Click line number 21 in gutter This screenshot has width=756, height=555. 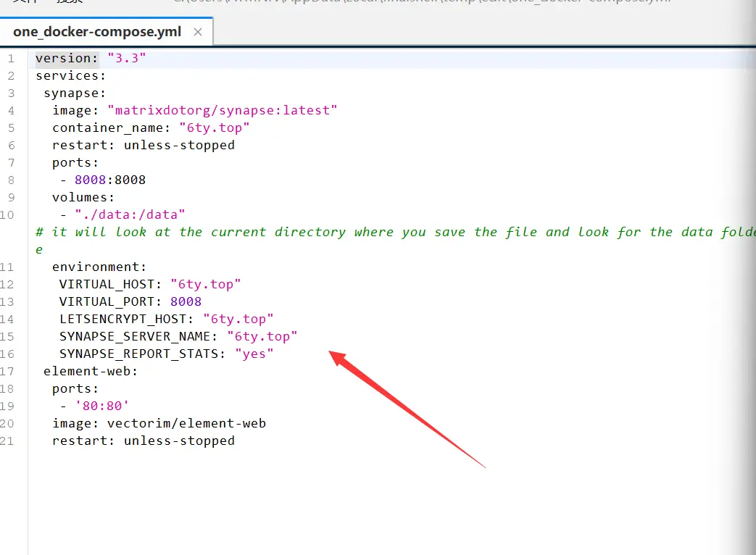point(7,441)
